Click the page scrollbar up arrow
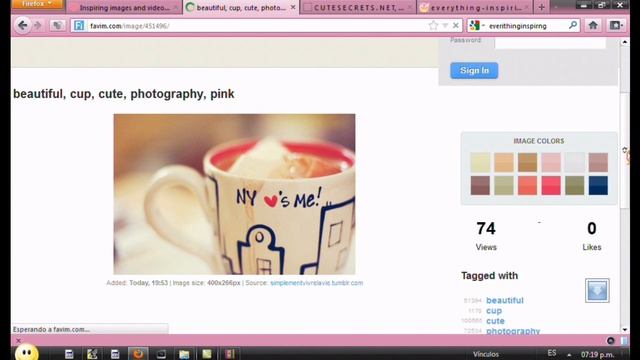 coord(624,42)
